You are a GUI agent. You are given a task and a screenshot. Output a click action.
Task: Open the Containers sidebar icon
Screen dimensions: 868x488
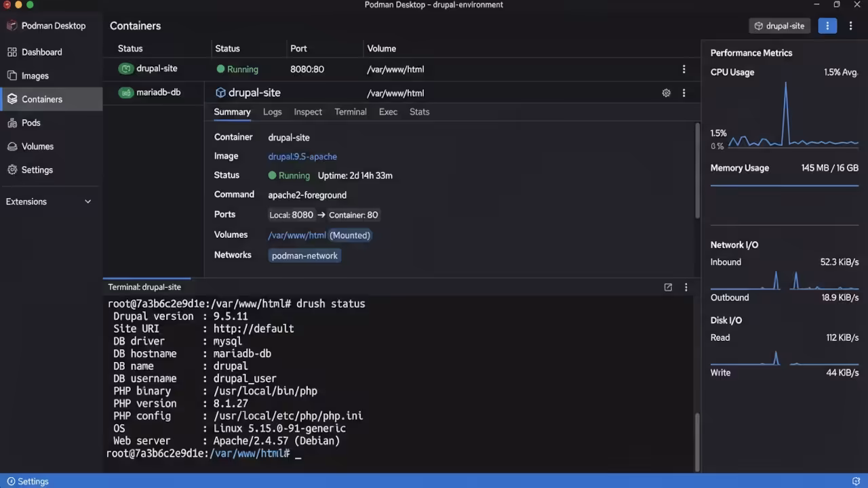pos(12,99)
